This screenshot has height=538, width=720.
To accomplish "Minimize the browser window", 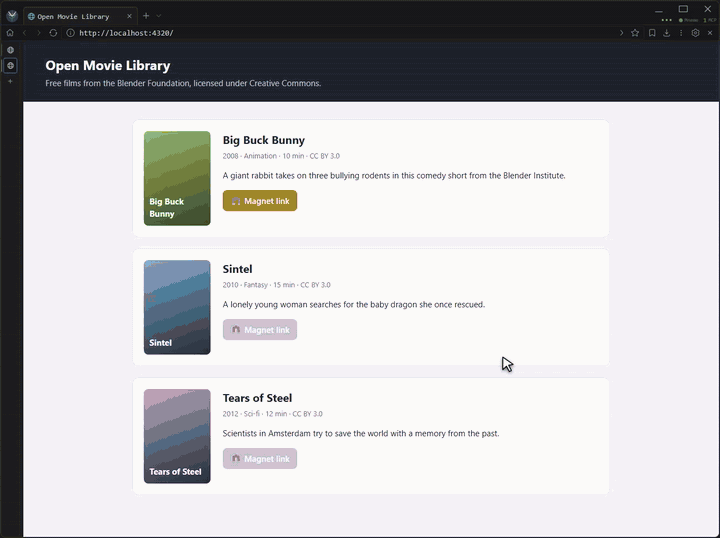I will point(659,10).
